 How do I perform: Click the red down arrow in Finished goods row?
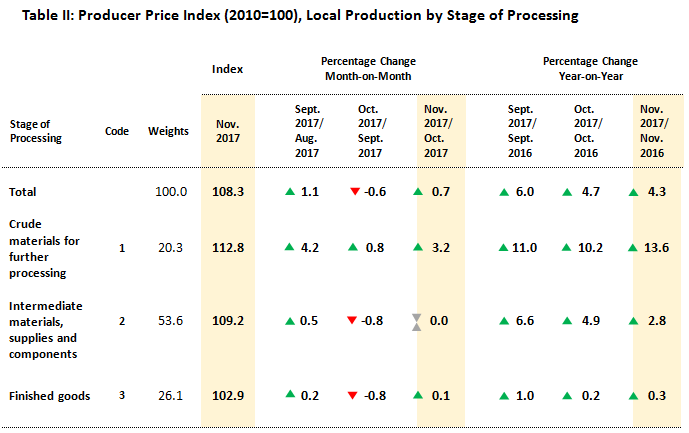pos(356,396)
